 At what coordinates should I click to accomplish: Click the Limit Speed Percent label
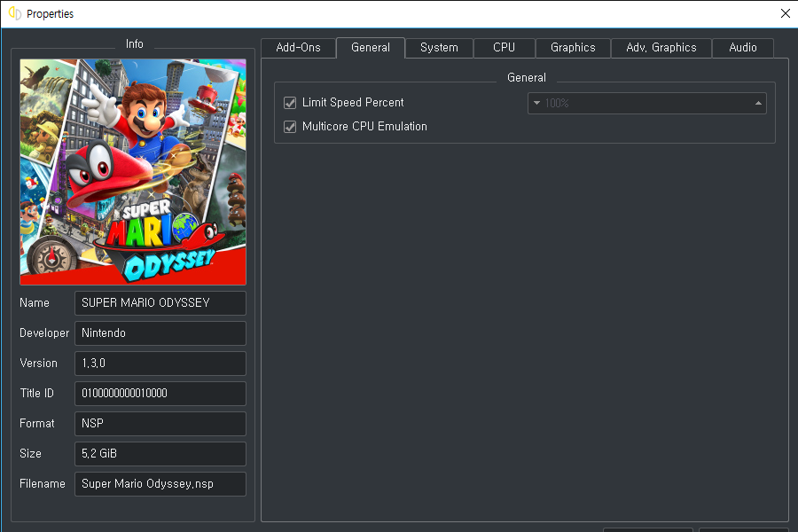[x=353, y=103]
